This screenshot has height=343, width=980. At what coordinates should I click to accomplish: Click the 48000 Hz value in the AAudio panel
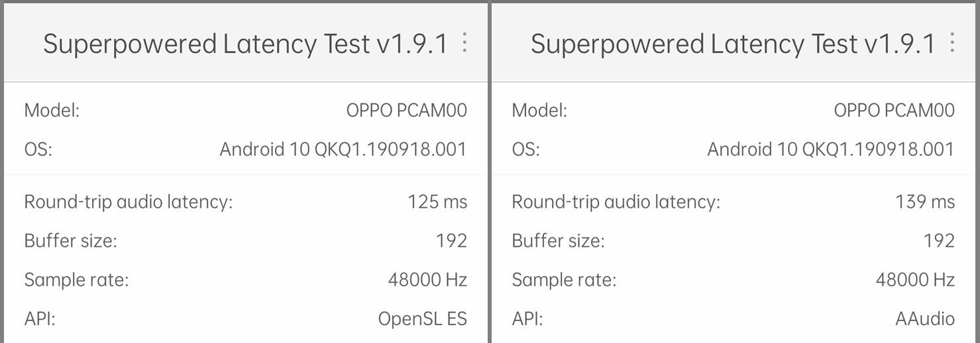pos(915,280)
